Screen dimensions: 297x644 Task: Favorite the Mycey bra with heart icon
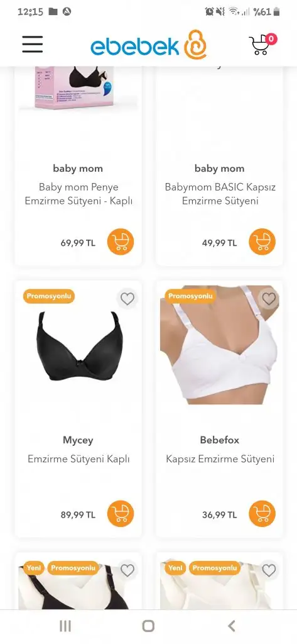[x=127, y=299]
